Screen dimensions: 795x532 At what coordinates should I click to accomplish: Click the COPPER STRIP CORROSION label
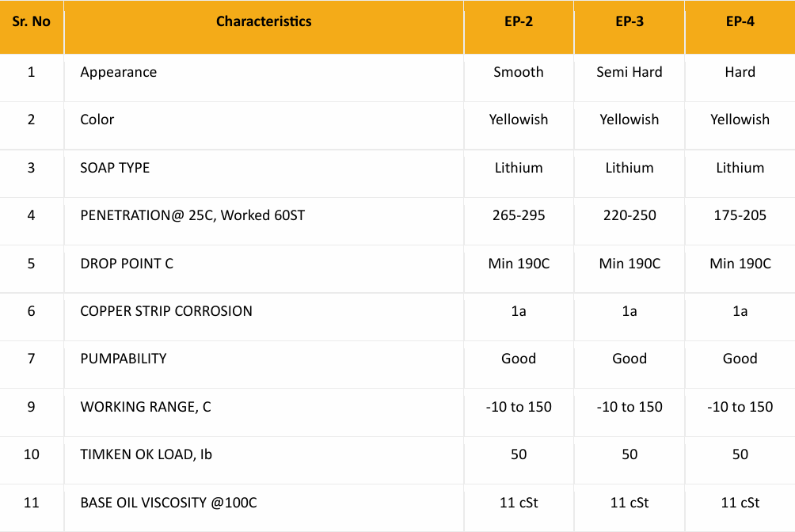165,311
